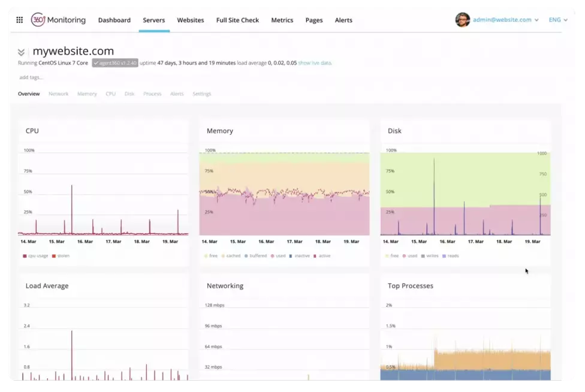Screen dimensions: 585x392
Task: Open the admin@website.com account dropdown
Action: pyautogui.click(x=505, y=20)
